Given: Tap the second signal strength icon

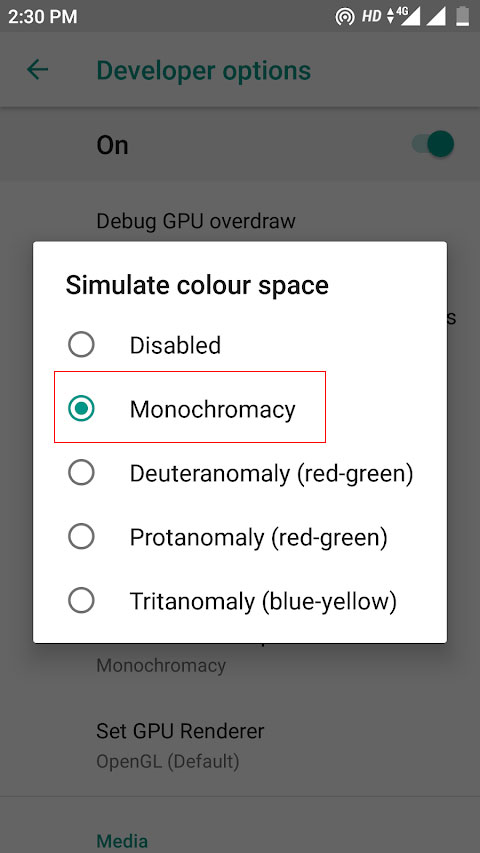Looking at the screenshot, I should (x=436, y=16).
